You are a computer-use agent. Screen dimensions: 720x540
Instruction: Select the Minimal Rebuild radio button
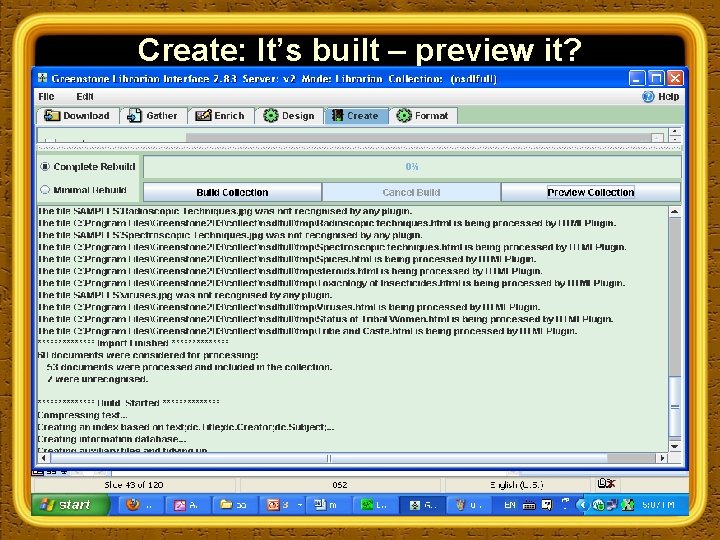click(45, 190)
